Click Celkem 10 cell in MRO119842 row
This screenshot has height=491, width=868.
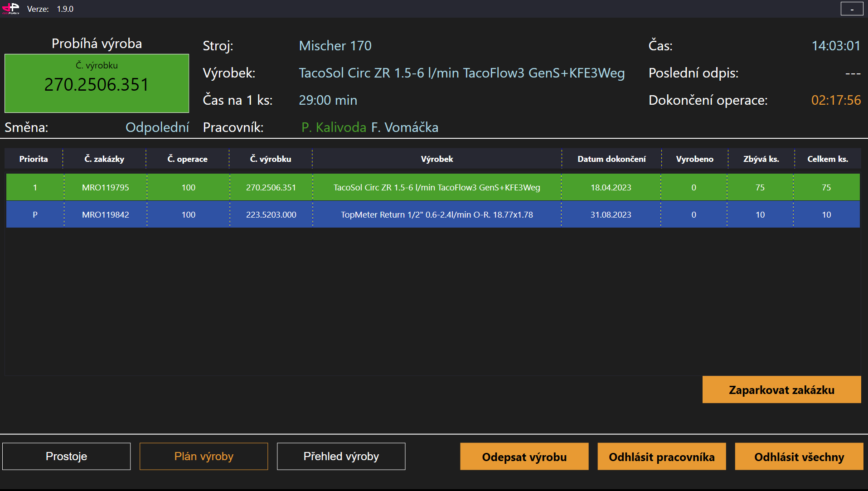click(x=826, y=214)
